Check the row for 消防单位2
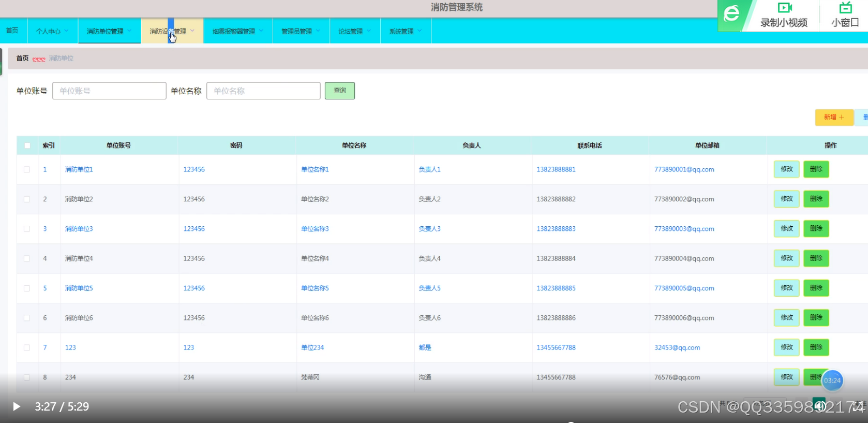The image size is (868, 423). (27, 199)
